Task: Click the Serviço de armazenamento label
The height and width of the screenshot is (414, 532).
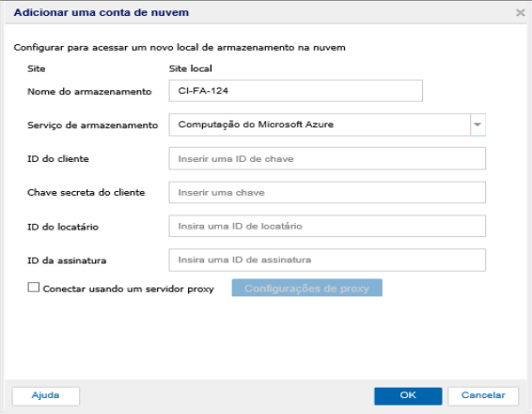Action: coord(93,125)
